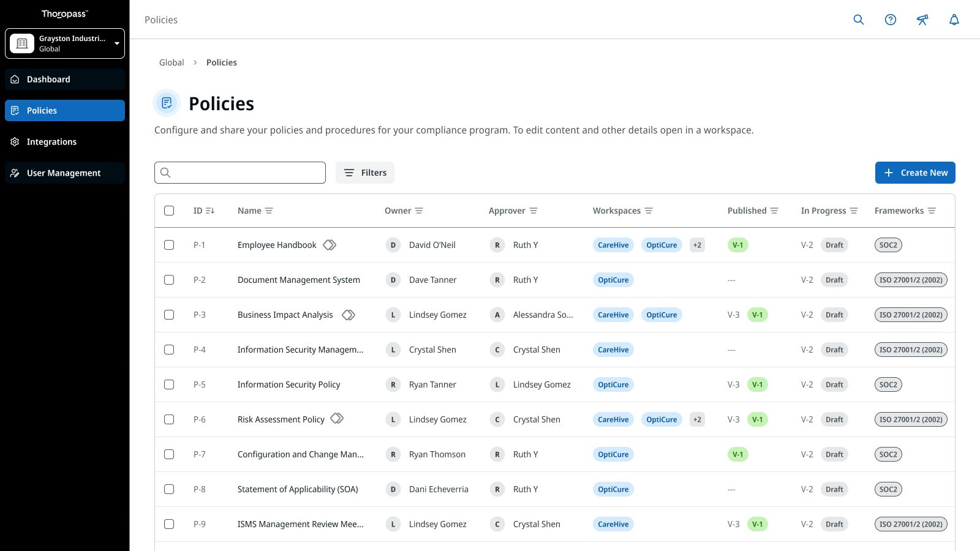Screen dimensions: 980x551
Task: Click the Create New button
Action: [x=915, y=173]
